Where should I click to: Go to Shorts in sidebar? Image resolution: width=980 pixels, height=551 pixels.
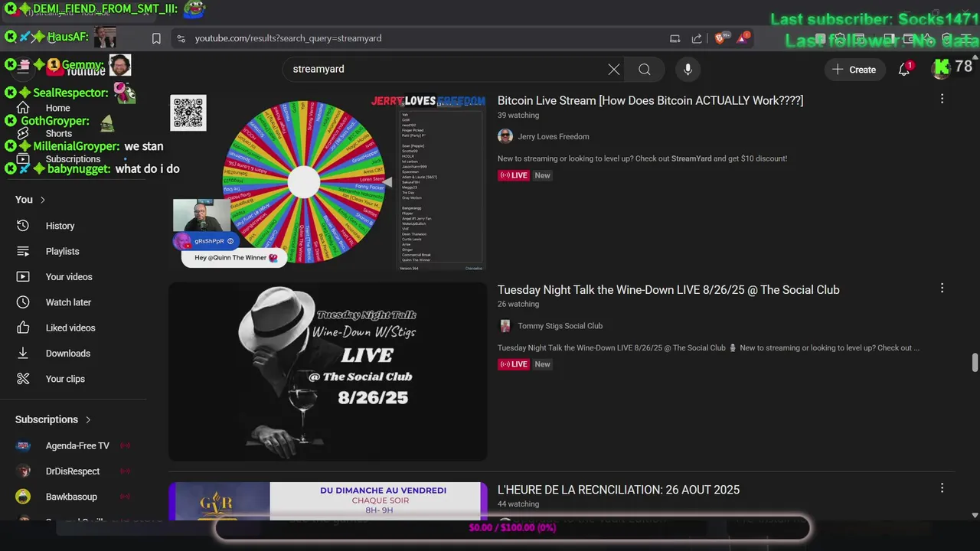(58, 134)
